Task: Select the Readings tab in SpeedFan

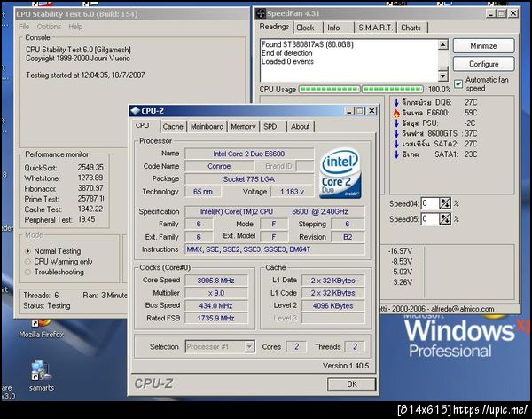Action: tap(274, 27)
